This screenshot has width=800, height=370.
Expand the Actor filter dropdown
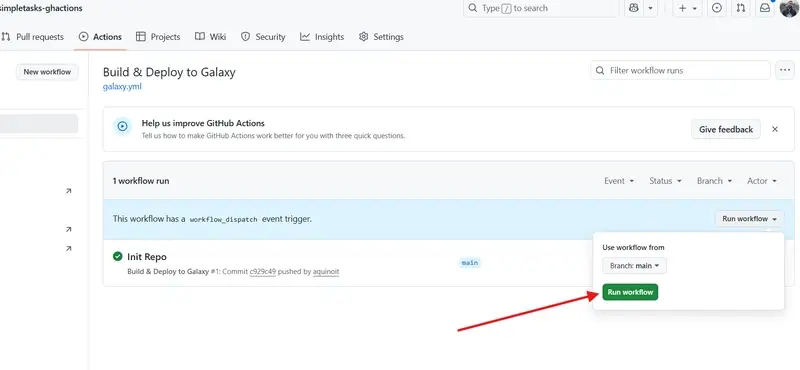[762, 181]
